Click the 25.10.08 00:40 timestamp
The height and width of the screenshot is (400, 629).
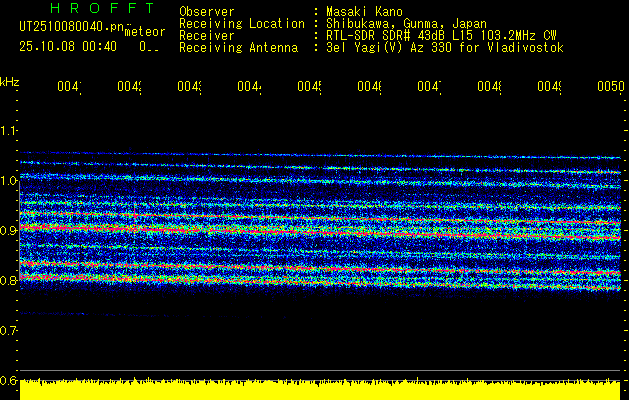(68, 46)
